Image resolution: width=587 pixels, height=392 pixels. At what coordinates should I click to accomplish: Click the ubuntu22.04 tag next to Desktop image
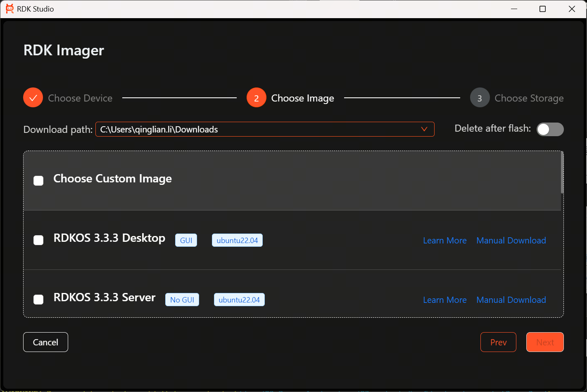tap(237, 240)
